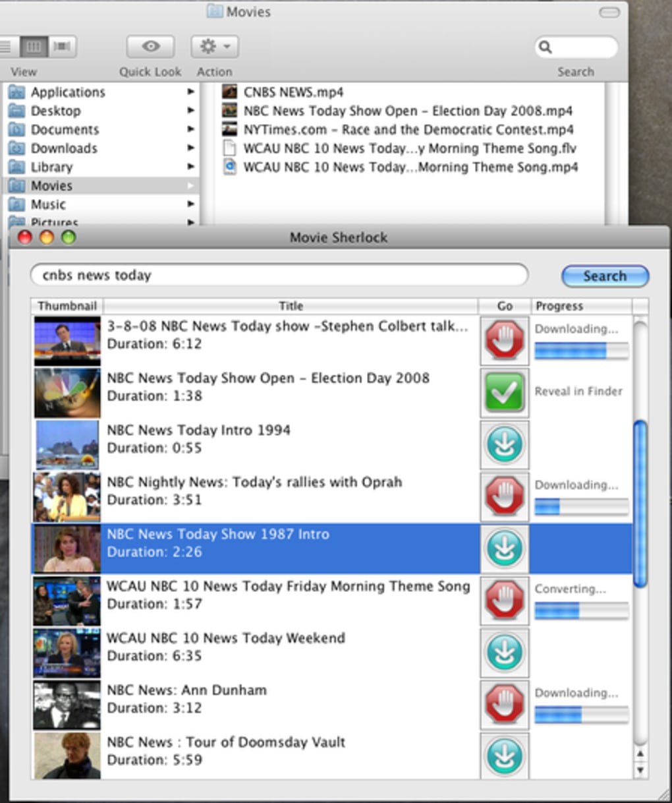This screenshot has width=672, height=803.
Task: Expand the Library folder arrow
Action: (190, 167)
